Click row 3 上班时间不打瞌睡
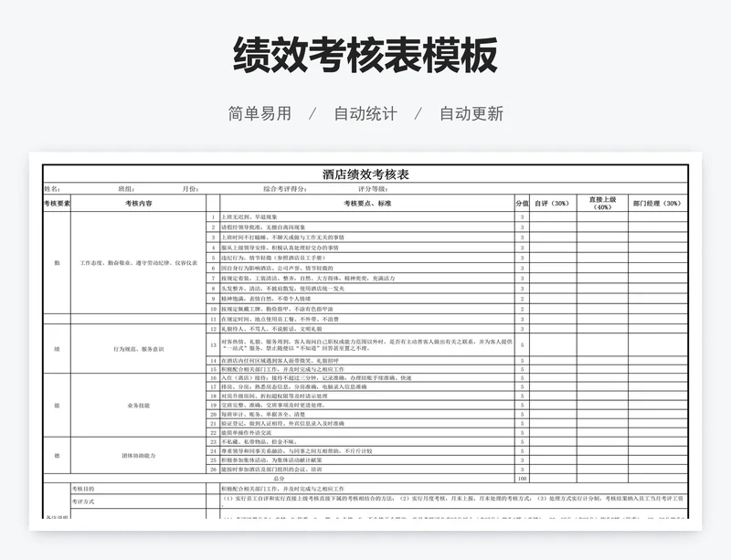The height and width of the screenshot is (560, 731). (x=367, y=238)
